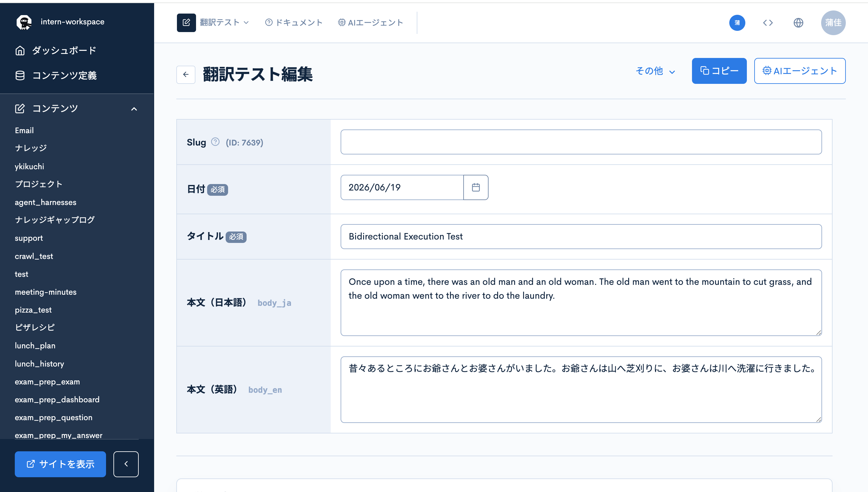Click the ダッシュボード label
868x492 pixels.
[64, 50]
